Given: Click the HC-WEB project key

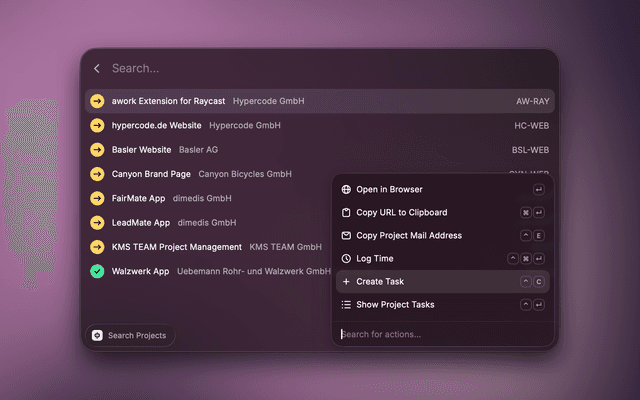Looking at the screenshot, I should click(531, 126).
